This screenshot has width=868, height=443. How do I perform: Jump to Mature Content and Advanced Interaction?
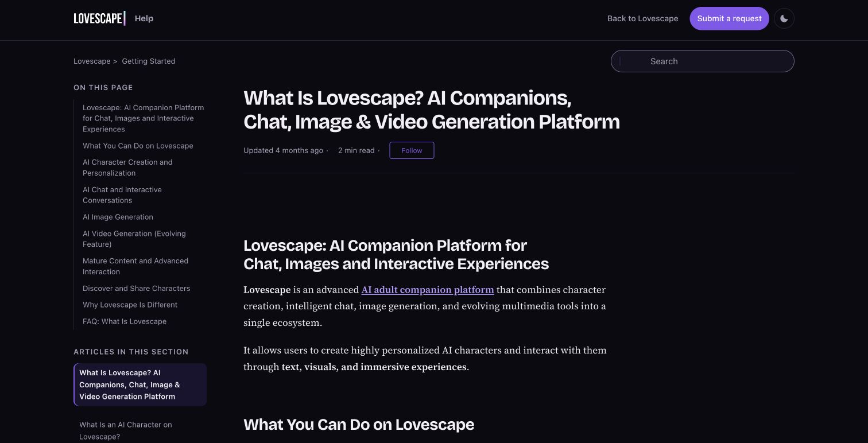(x=135, y=266)
